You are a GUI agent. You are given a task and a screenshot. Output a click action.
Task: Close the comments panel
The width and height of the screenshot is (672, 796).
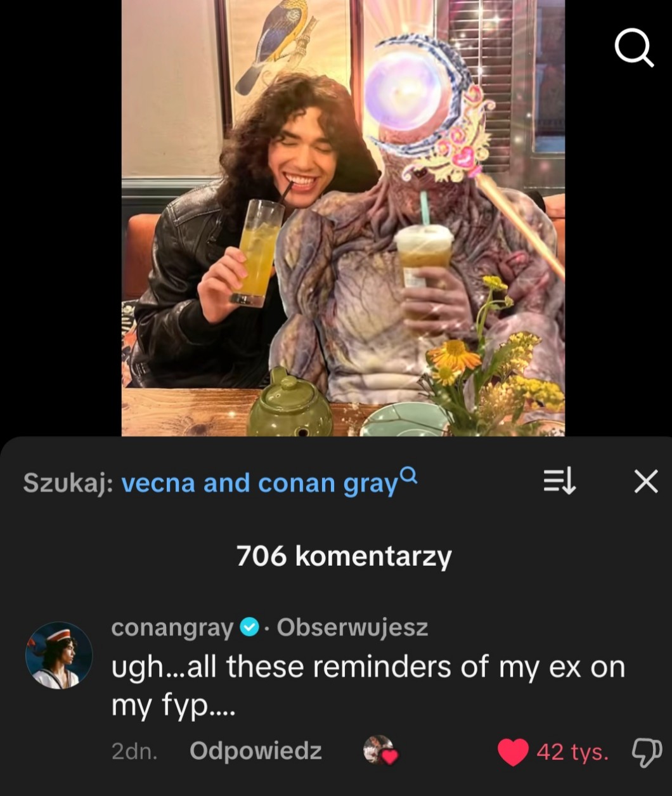tap(646, 483)
